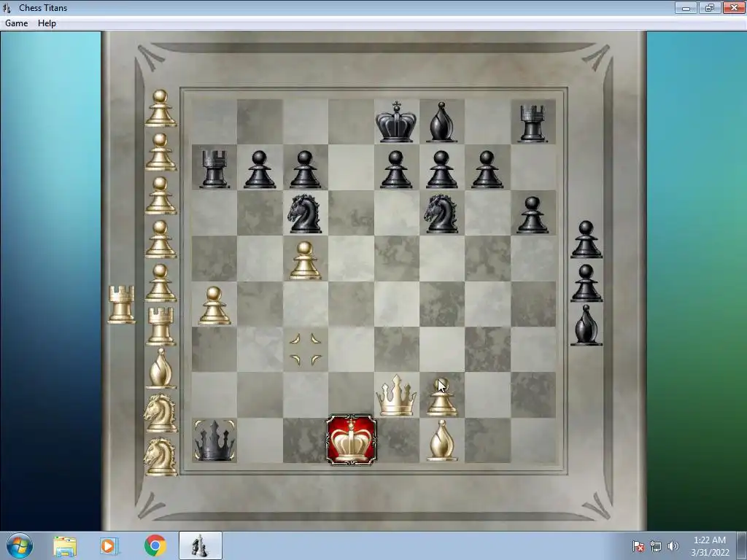Image resolution: width=747 pixels, height=560 pixels.
Task: Click the black pawn on e7
Action: [x=396, y=169]
